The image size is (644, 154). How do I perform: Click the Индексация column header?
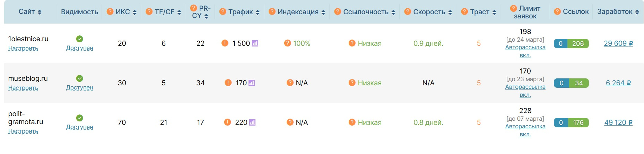(298, 12)
